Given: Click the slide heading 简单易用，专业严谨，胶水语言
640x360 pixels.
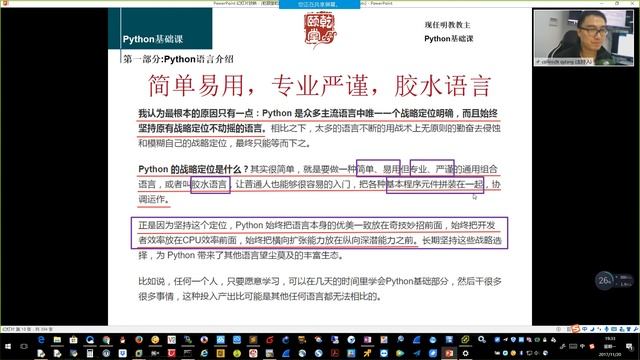Looking at the screenshot, I should [319, 85].
